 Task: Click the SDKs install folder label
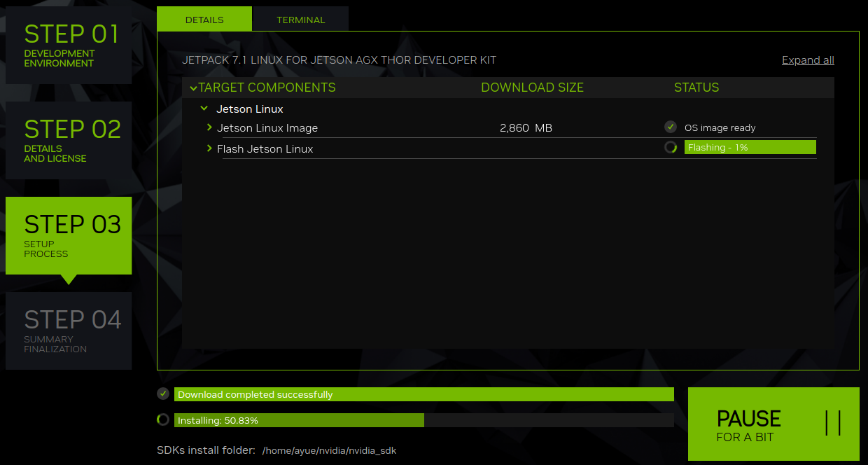pos(206,450)
